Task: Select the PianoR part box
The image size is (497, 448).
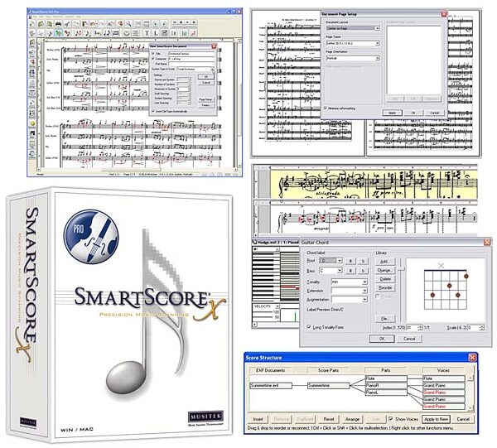Action: [386, 386]
